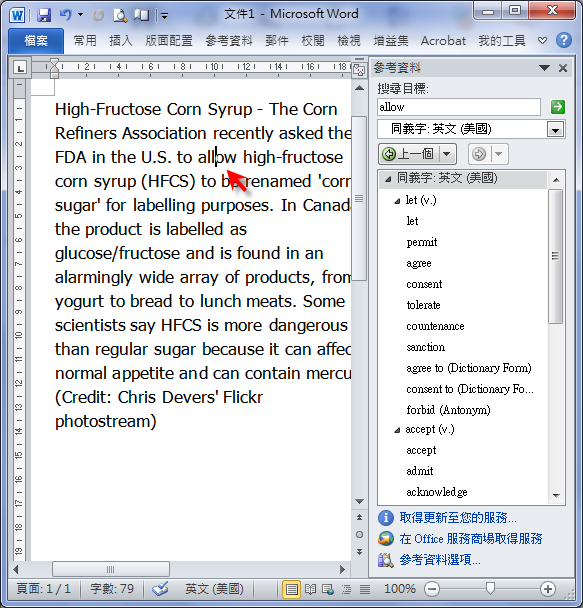
Task: Click the Word application icon
Action: click(x=17, y=15)
